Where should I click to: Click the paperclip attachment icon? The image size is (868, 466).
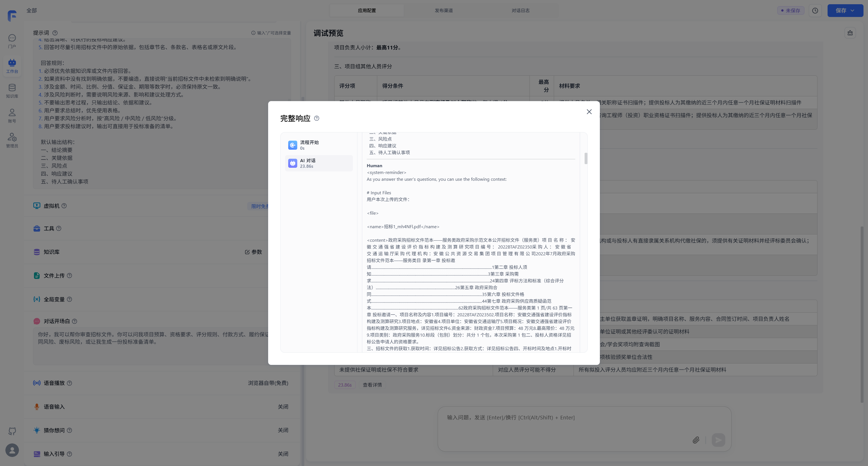click(696, 440)
